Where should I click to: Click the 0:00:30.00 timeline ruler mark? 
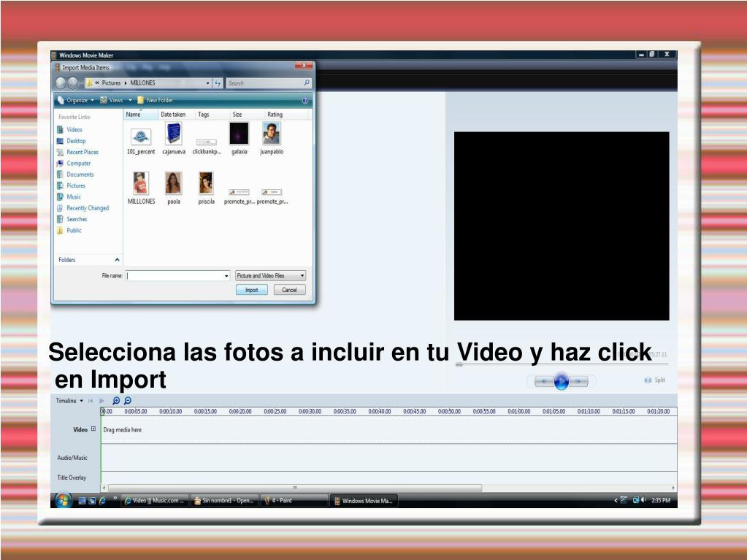(310, 412)
